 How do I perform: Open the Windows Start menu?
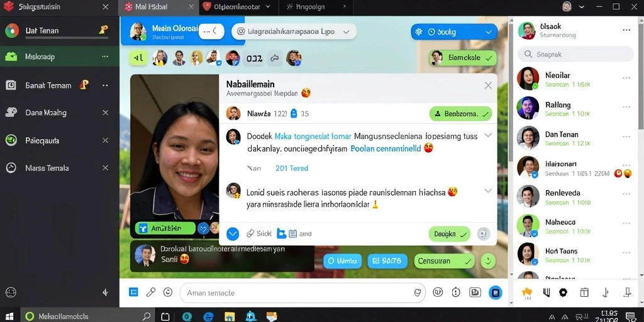9,316
